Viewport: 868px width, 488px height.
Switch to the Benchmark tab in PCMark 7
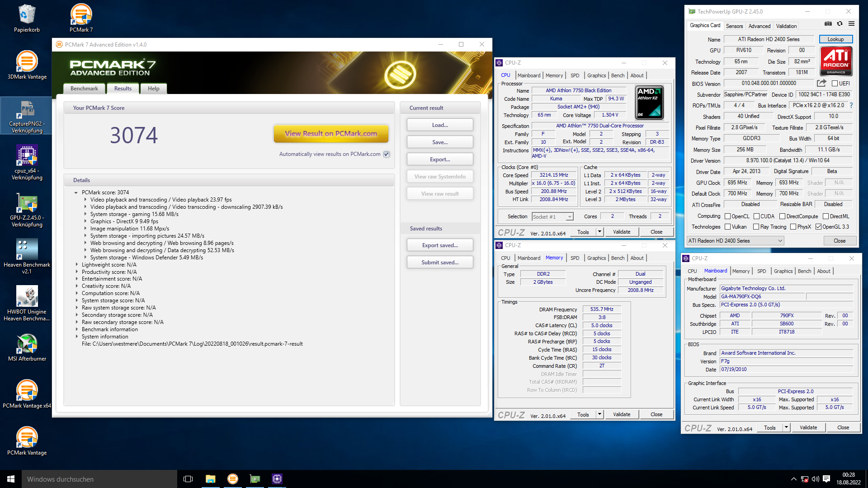coord(84,89)
